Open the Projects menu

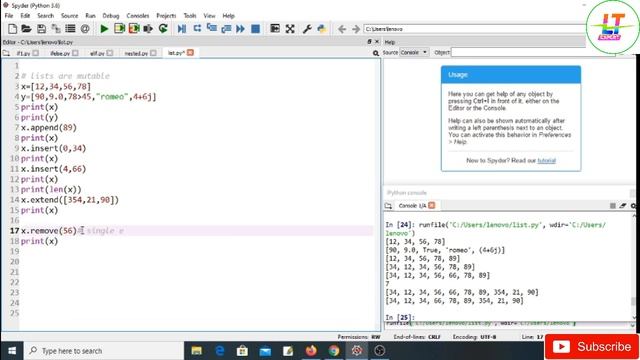click(x=166, y=16)
